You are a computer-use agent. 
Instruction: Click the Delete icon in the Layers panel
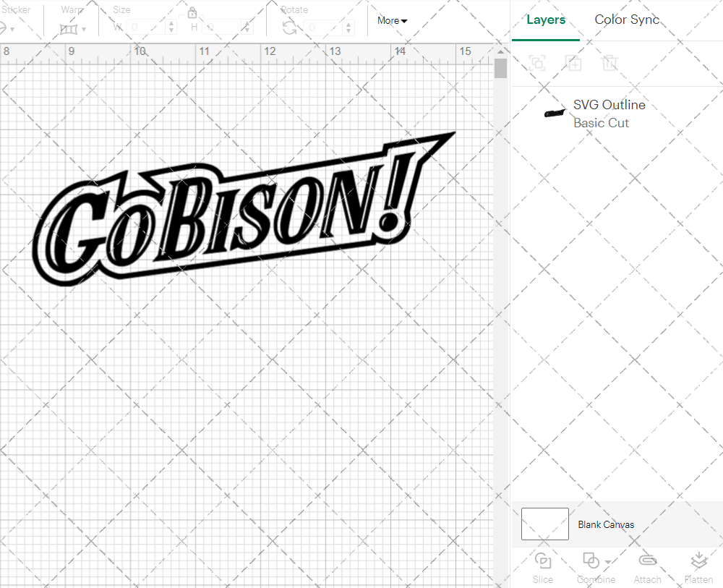pyautogui.click(x=610, y=63)
